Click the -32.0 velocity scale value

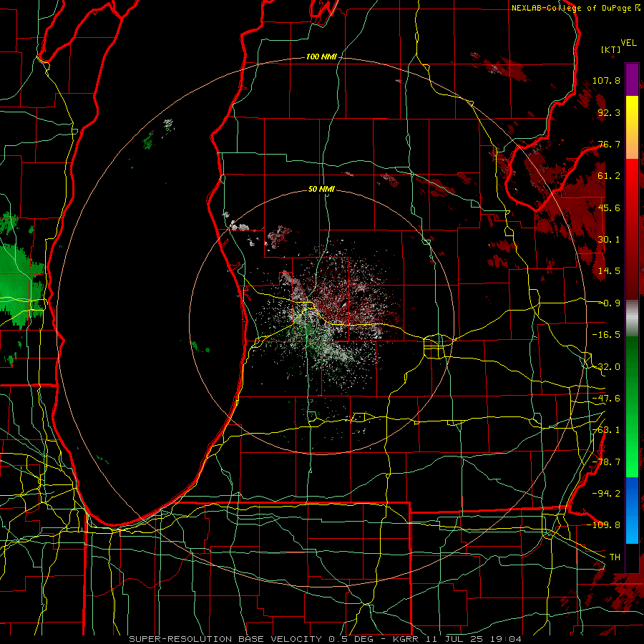pyautogui.click(x=606, y=367)
